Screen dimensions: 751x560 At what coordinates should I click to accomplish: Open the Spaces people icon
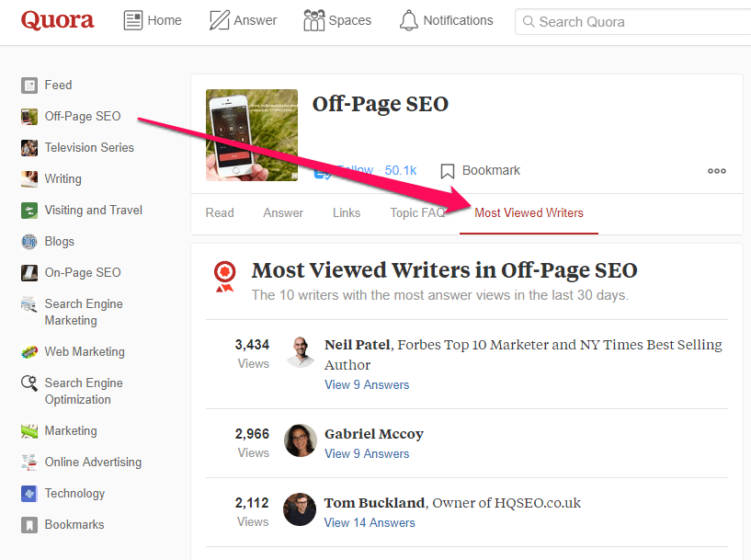[313, 20]
